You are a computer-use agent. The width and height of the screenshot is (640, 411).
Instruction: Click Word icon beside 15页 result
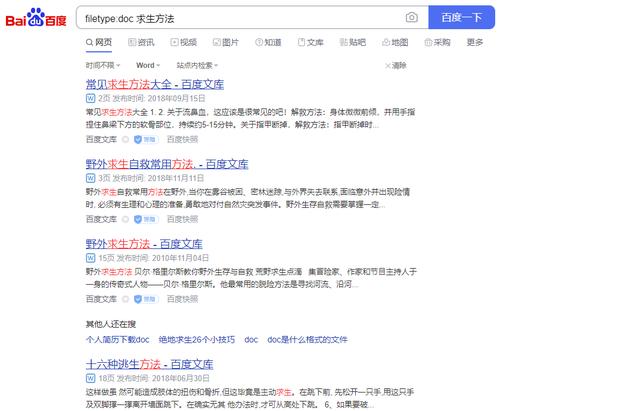tap(90, 258)
